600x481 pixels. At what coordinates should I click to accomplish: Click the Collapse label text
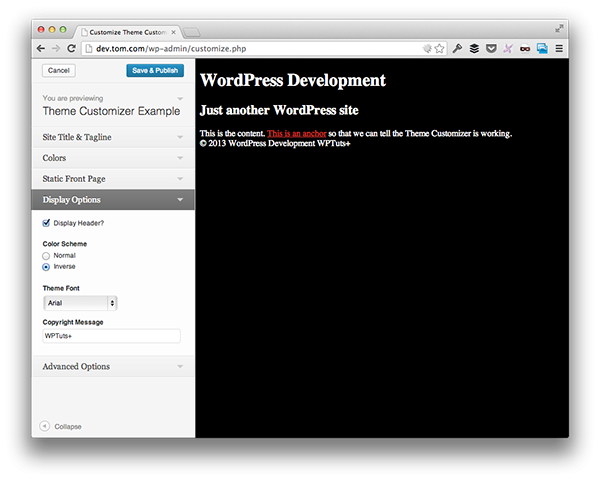[68, 426]
